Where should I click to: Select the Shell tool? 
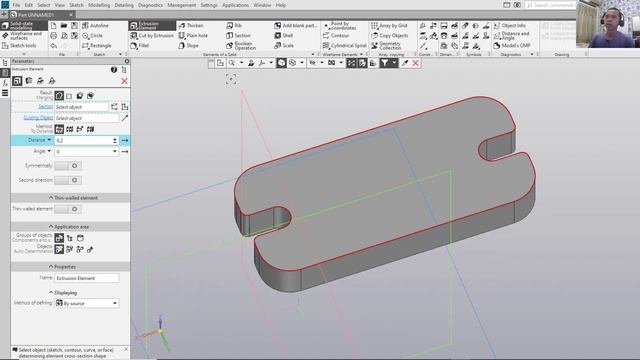tap(284, 36)
